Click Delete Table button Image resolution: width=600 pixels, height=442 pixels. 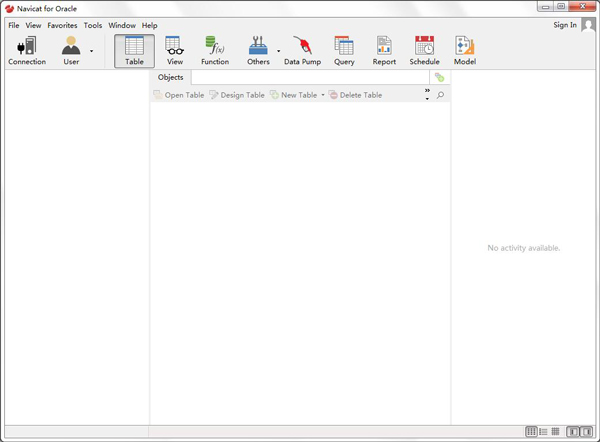pyautogui.click(x=355, y=95)
